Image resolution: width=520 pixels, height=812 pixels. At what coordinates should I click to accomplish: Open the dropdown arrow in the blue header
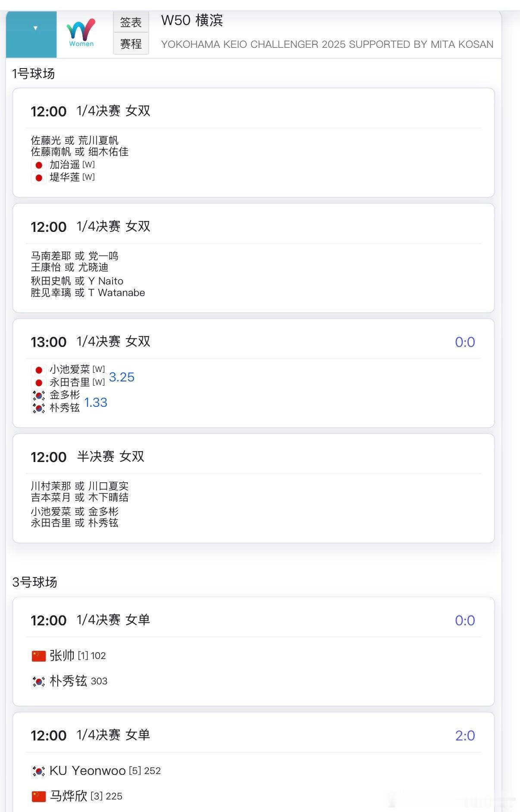[x=35, y=28]
